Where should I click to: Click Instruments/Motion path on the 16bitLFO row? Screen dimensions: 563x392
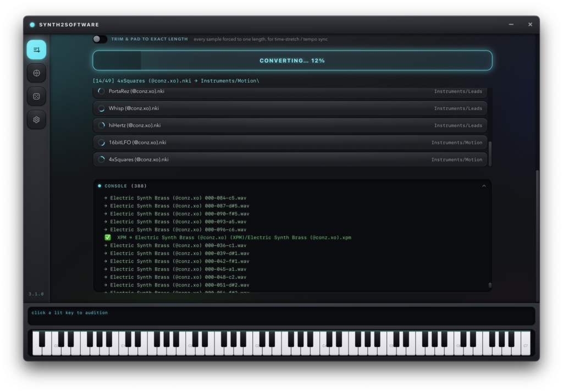tap(457, 142)
